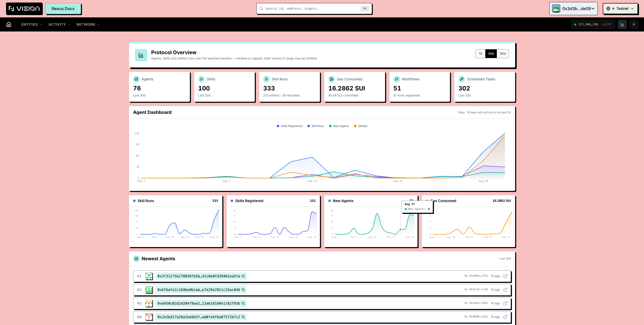Click the Workflows branch icon
644x325 pixels.
click(396, 79)
